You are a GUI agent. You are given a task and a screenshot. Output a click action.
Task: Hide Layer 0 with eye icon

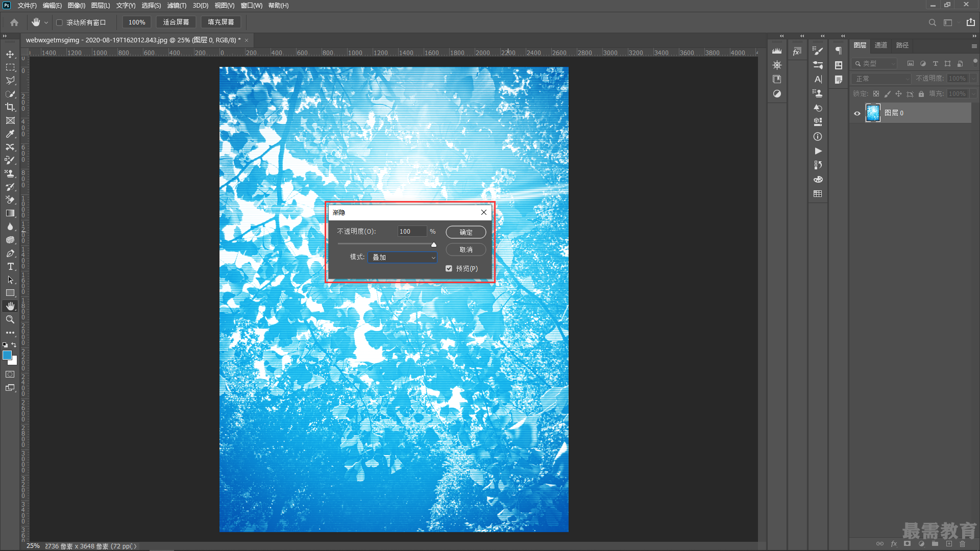857,113
